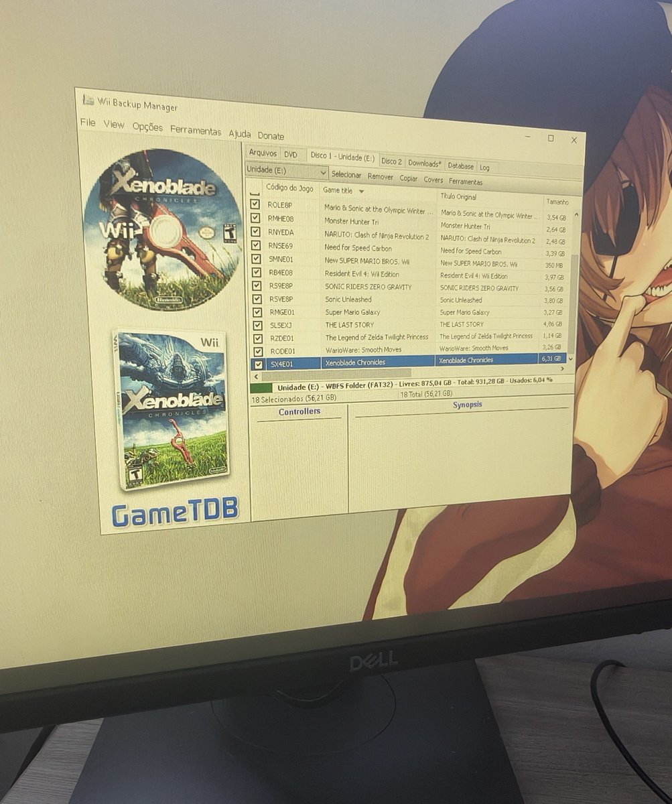The width and height of the screenshot is (672, 804).
Task: Click the 6,31 GB size cell
Action: click(x=553, y=358)
